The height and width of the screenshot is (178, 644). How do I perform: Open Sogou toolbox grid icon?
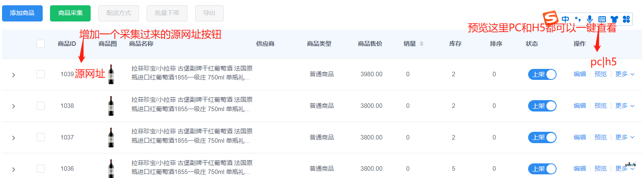[x=627, y=19]
